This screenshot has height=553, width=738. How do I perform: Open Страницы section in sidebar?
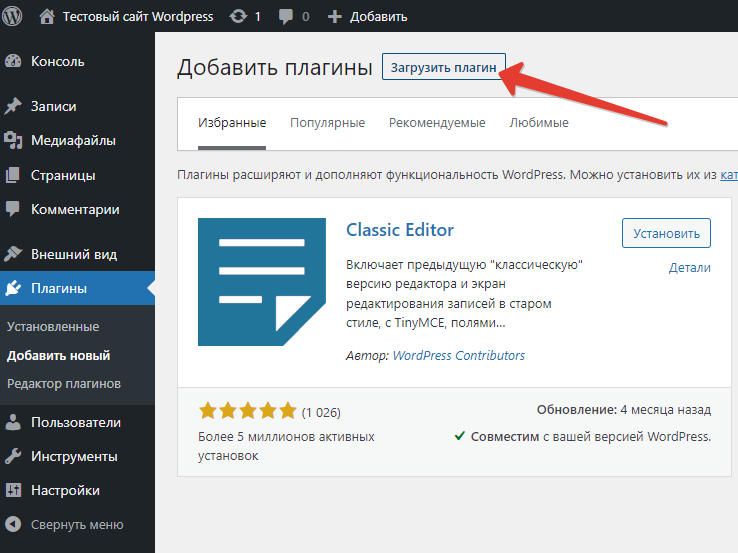click(x=63, y=175)
